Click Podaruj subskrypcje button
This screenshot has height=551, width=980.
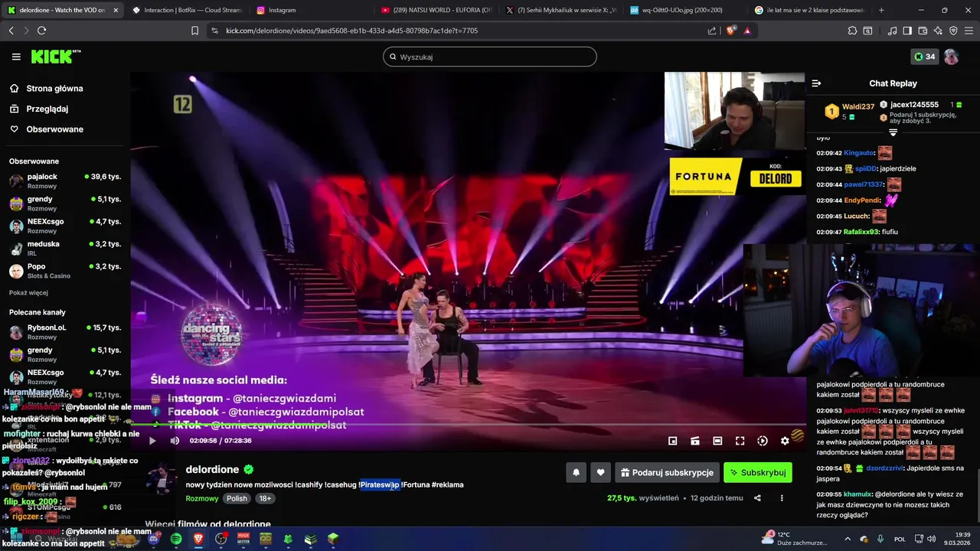[x=667, y=473]
